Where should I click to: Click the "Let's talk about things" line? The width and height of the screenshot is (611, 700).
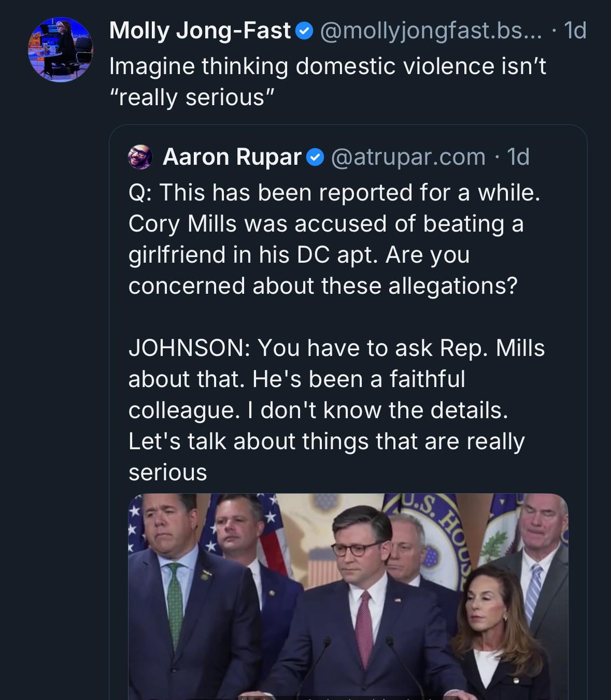326,441
